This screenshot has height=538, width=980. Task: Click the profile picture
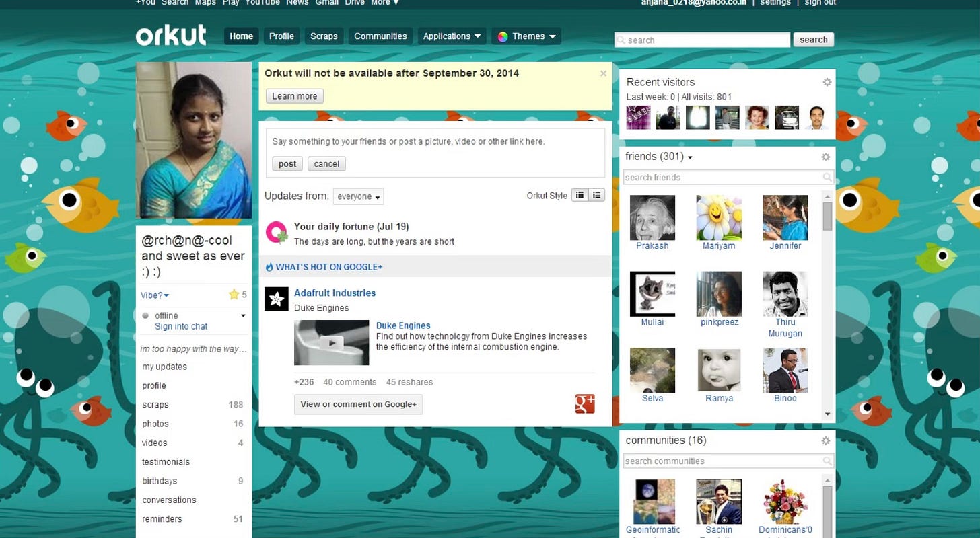tap(194, 141)
